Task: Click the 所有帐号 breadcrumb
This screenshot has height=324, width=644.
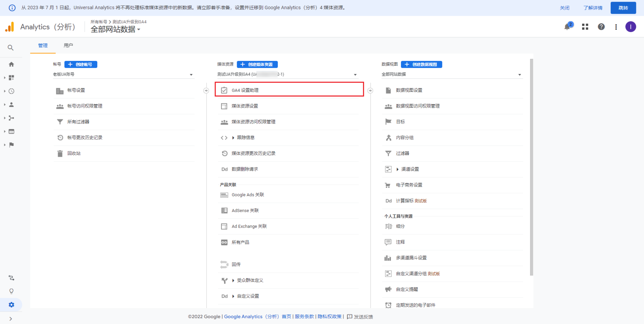Action: (99, 22)
